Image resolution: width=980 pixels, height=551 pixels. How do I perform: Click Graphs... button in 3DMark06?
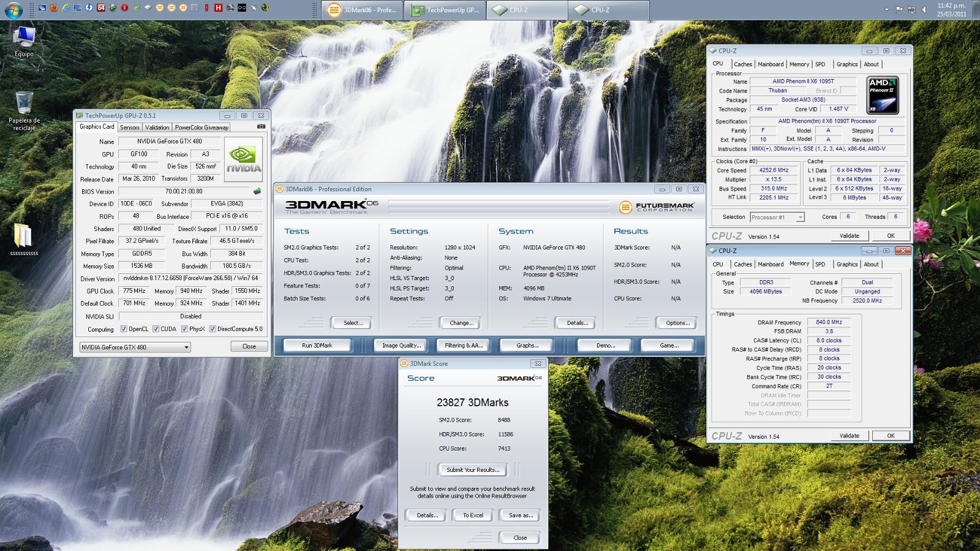click(527, 346)
